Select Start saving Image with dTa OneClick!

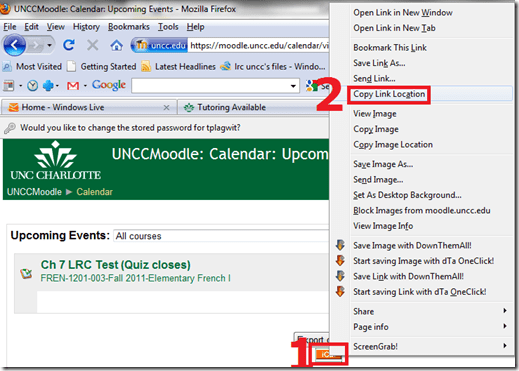click(x=423, y=261)
